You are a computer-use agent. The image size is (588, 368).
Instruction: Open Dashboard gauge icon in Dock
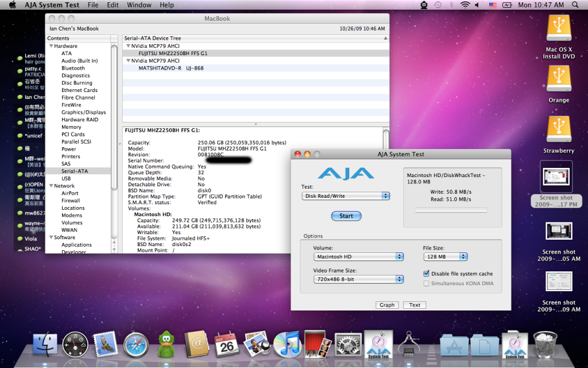pos(75,344)
